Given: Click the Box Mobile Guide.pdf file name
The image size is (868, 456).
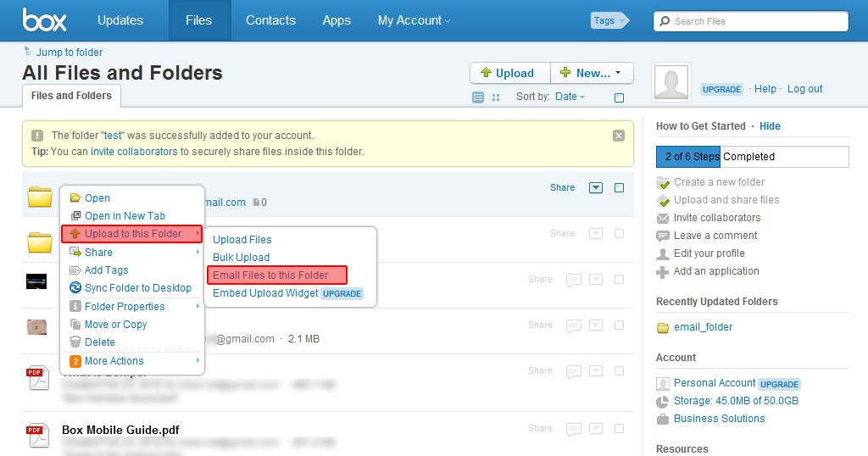Looking at the screenshot, I should [x=120, y=430].
